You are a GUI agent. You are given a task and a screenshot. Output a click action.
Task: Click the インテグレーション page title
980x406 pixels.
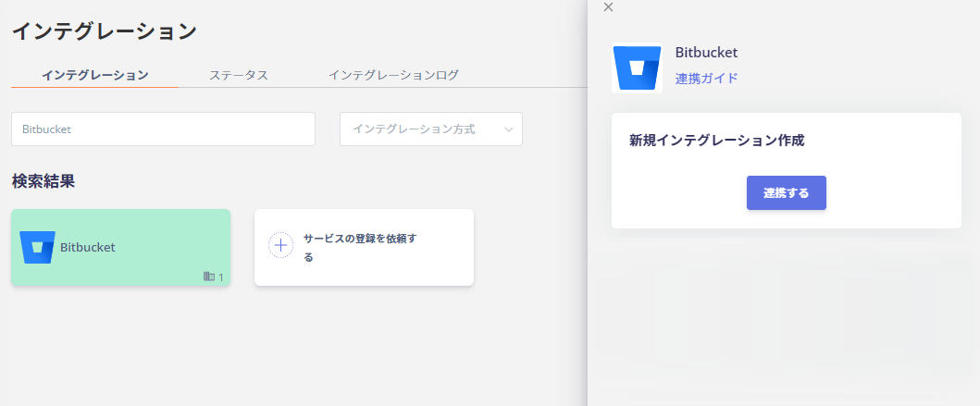(105, 31)
